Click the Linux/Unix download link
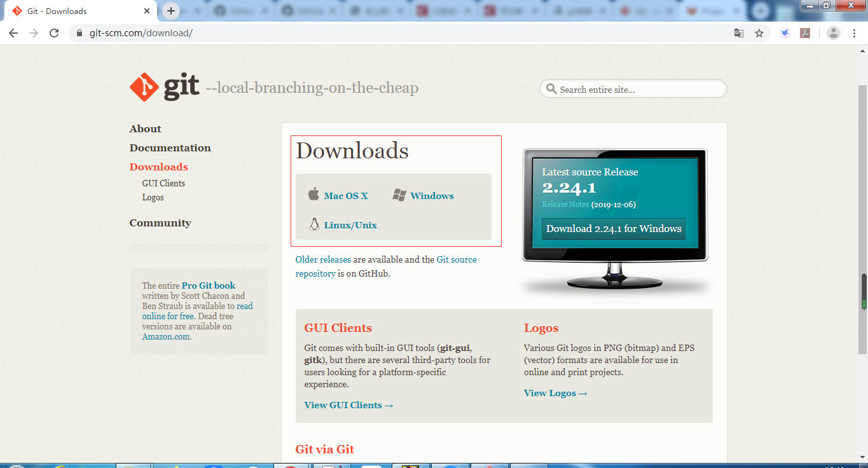The height and width of the screenshot is (468, 868). tap(350, 225)
